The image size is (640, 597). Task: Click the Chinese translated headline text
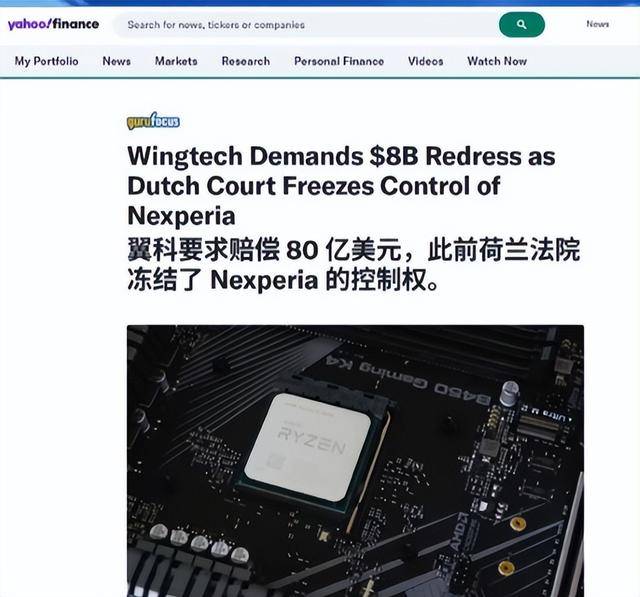point(353,264)
